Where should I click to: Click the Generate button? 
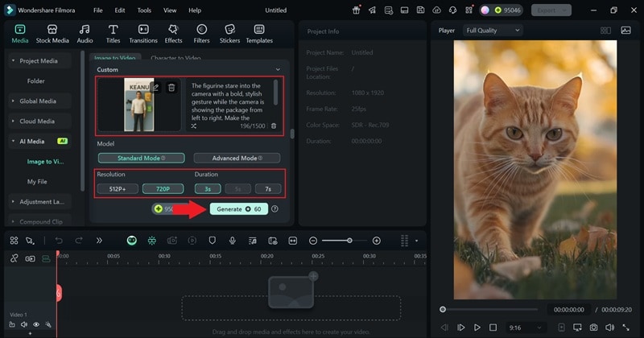tap(238, 209)
